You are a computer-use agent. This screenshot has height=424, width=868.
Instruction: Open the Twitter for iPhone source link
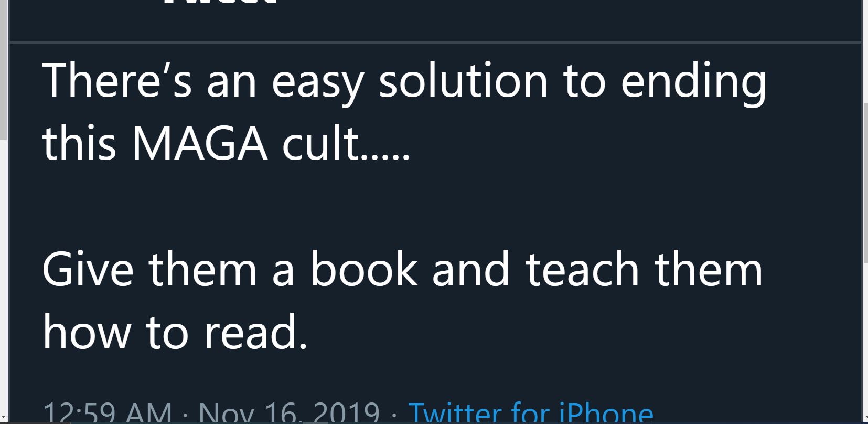(x=530, y=412)
